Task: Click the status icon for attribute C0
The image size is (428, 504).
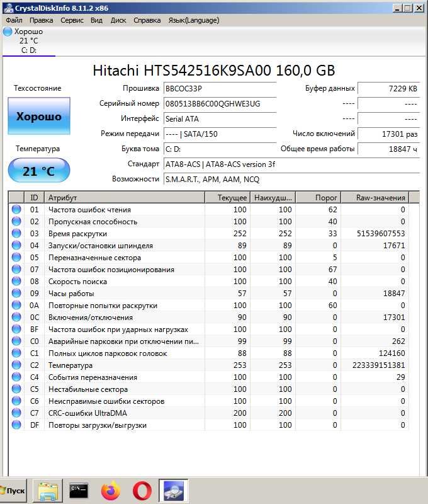Action: pos(16,341)
